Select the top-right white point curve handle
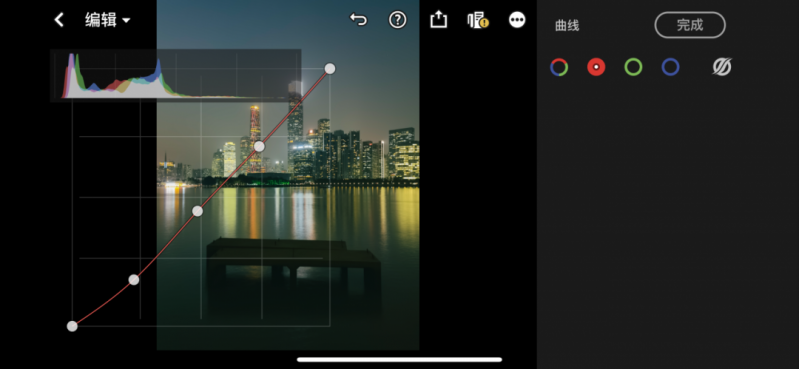 coord(330,69)
